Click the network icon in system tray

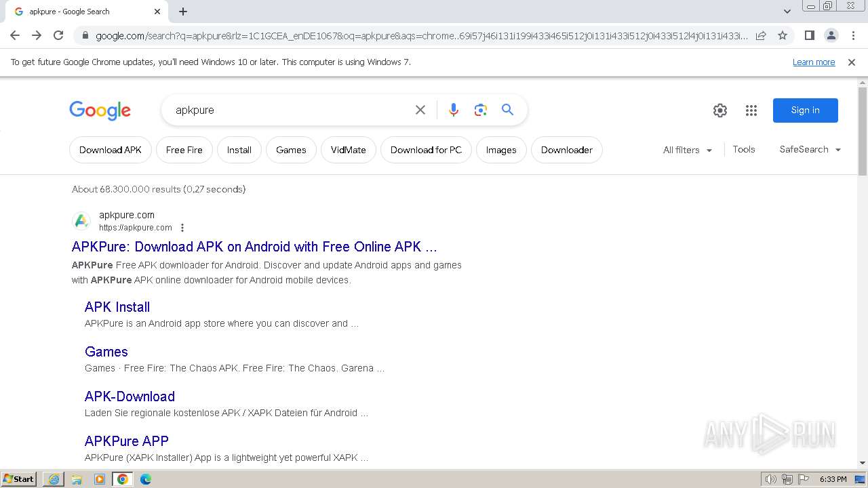(x=787, y=479)
